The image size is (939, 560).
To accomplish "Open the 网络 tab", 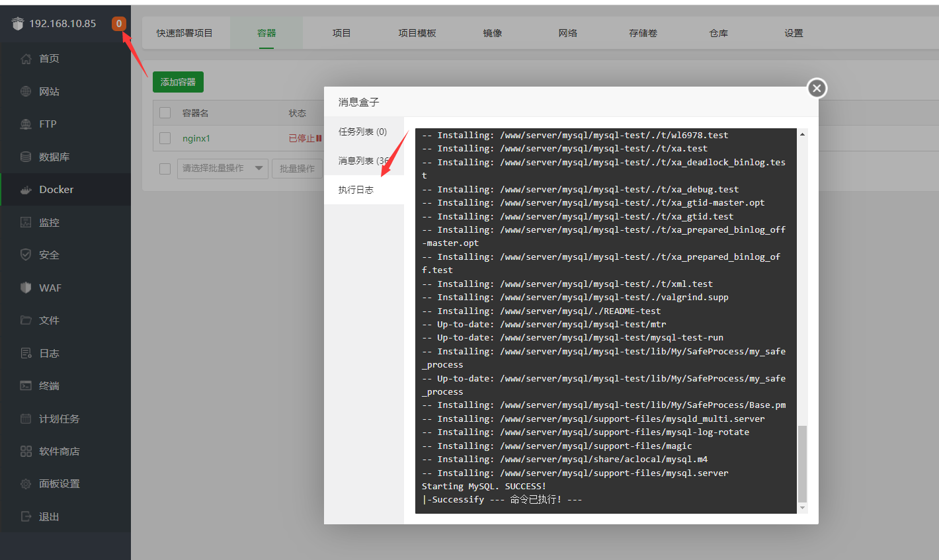I will coord(568,33).
